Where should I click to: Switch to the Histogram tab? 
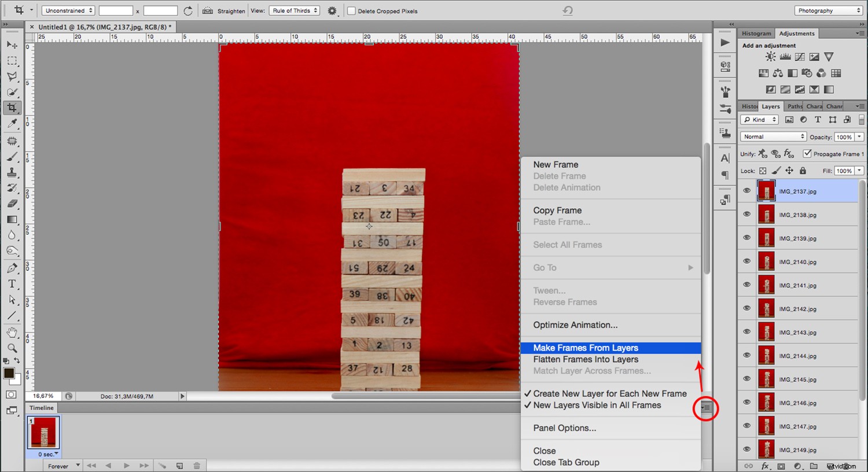(756, 33)
